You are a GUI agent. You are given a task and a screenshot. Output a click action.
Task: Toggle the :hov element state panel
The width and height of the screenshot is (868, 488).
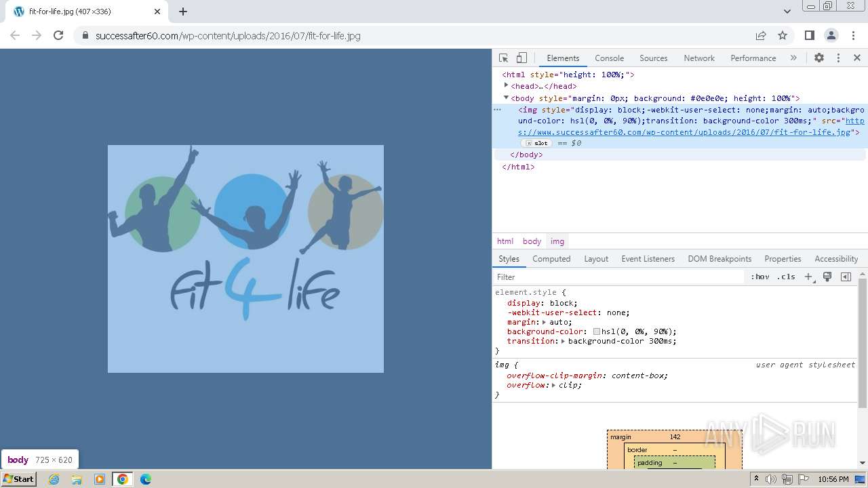[x=760, y=277]
